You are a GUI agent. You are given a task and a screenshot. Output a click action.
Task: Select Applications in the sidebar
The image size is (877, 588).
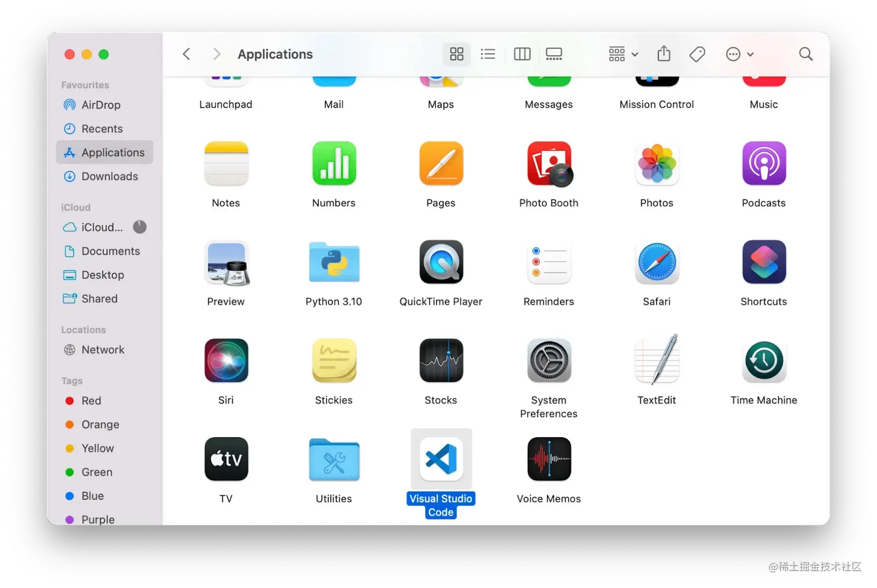point(105,153)
